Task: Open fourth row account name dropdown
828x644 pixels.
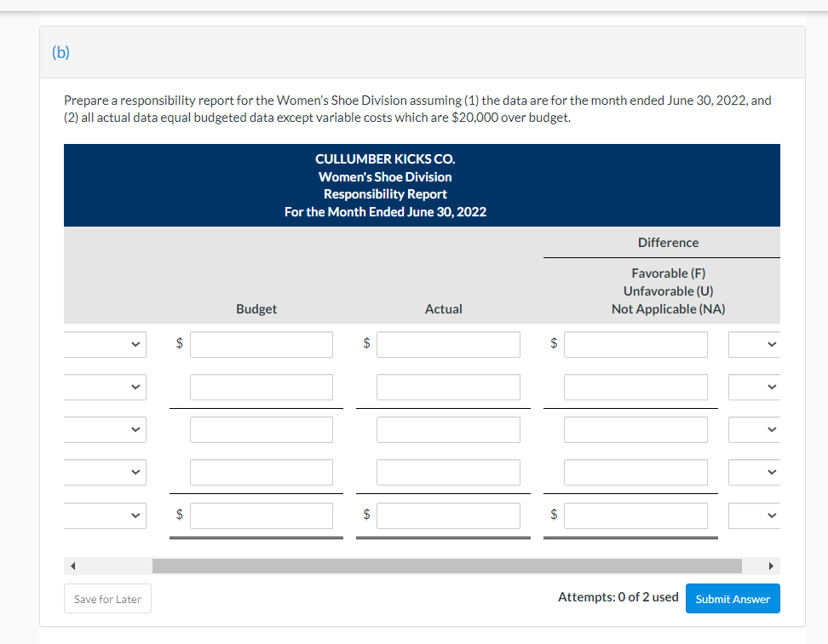Action: [x=105, y=473]
